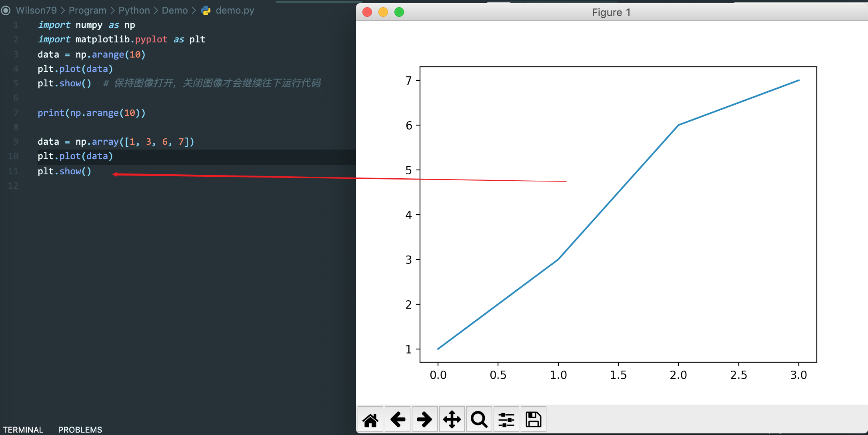Click the Save figure floppy icon
This screenshot has width=868, height=435.
[533, 419]
